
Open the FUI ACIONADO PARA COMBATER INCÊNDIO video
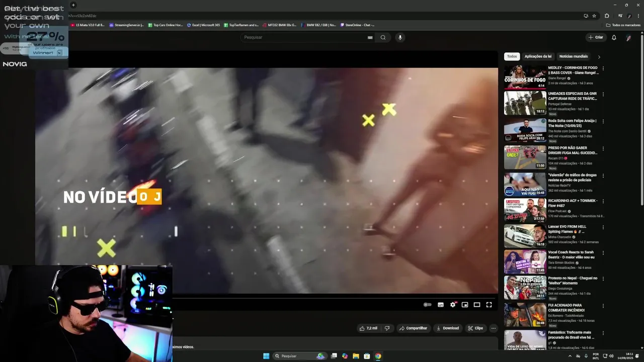525,315
